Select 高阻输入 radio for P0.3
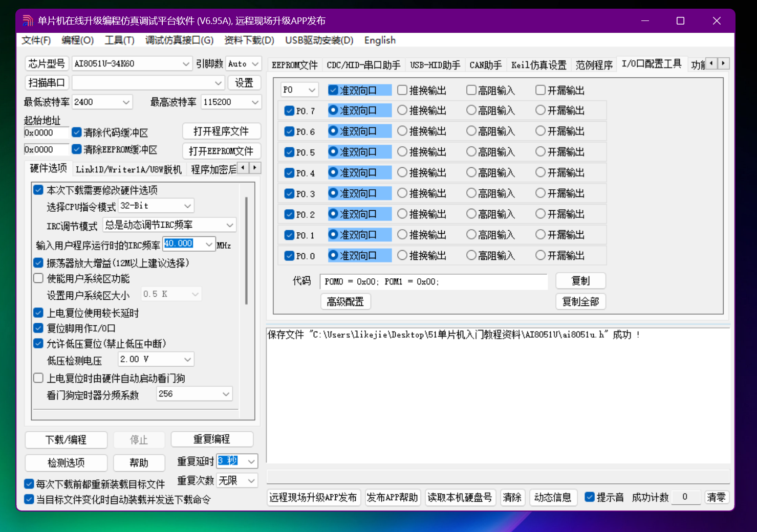 pos(471,193)
